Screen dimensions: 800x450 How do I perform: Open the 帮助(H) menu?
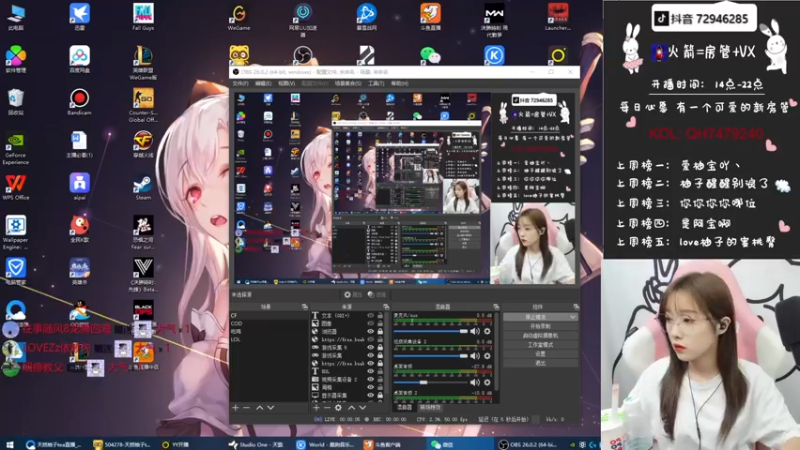click(399, 83)
